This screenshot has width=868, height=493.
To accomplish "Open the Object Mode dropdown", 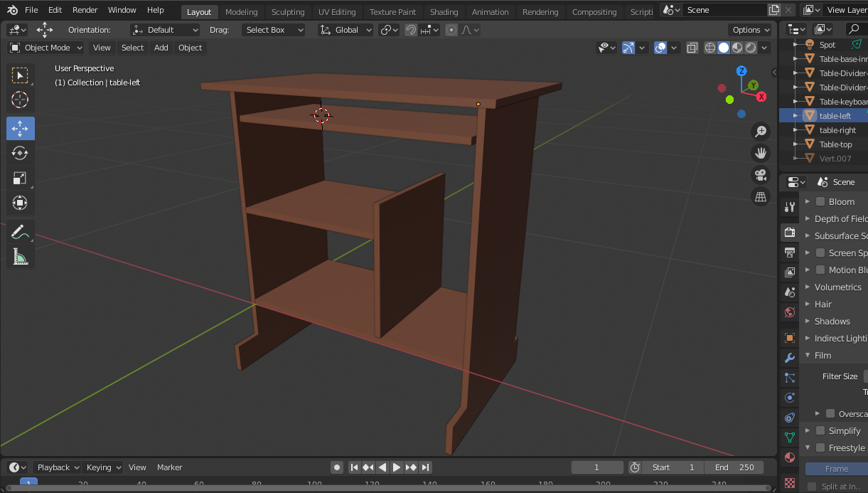I will coord(46,48).
